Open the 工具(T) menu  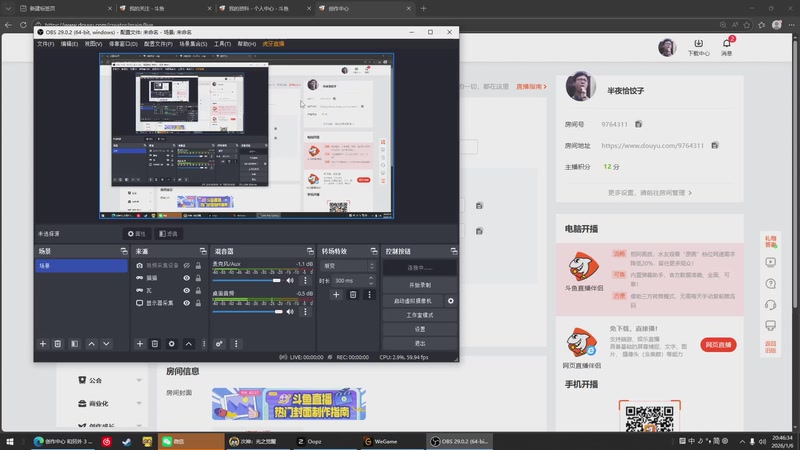tap(222, 44)
